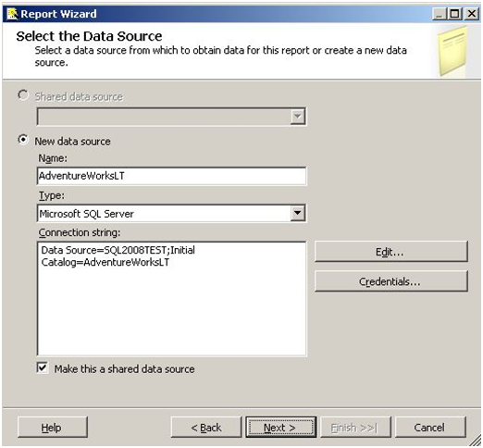483x448 pixels.
Task: Select the New data source radio button
Action: coord(23,140)
